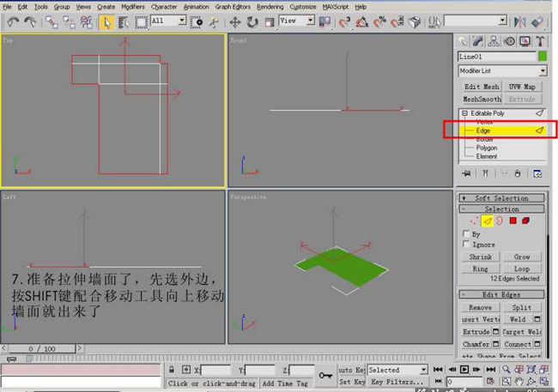Click the Unlink Selection tool
558x392 pixels.
point(69,22)
